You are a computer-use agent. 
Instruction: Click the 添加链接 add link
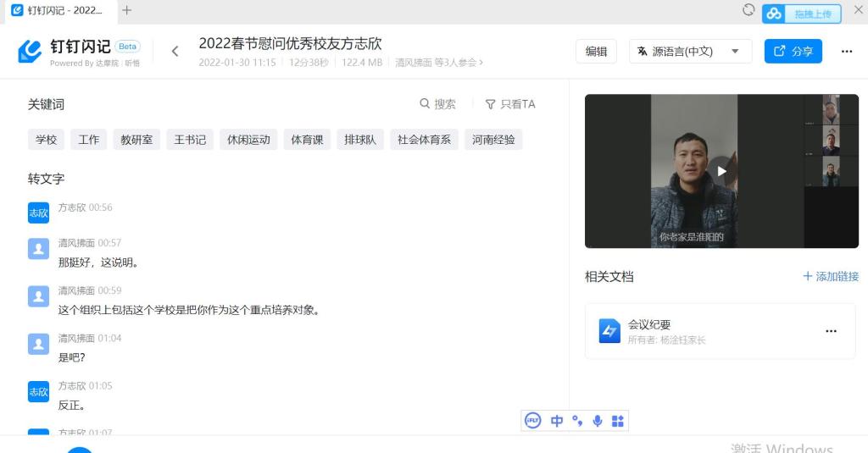831,276
